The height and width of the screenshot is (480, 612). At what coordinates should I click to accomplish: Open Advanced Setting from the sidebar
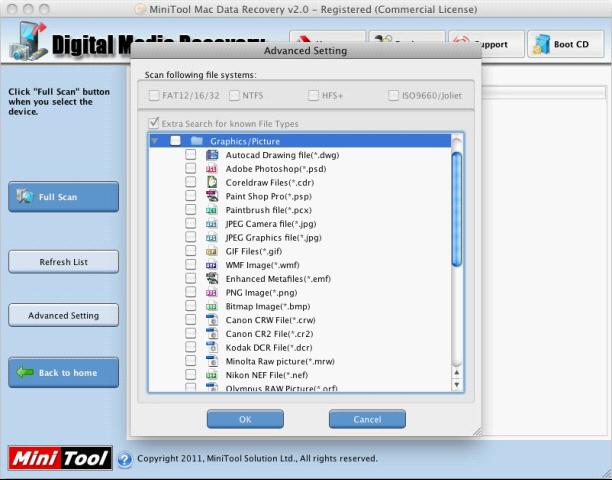pos(64,315)
